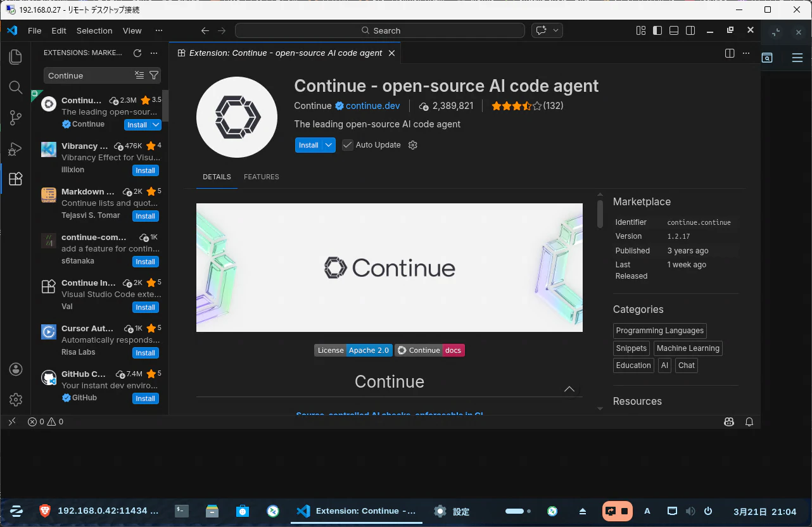The image size is (812, 527).
Task: Open remote window indicator in status bar
Action: pos(12,421)
